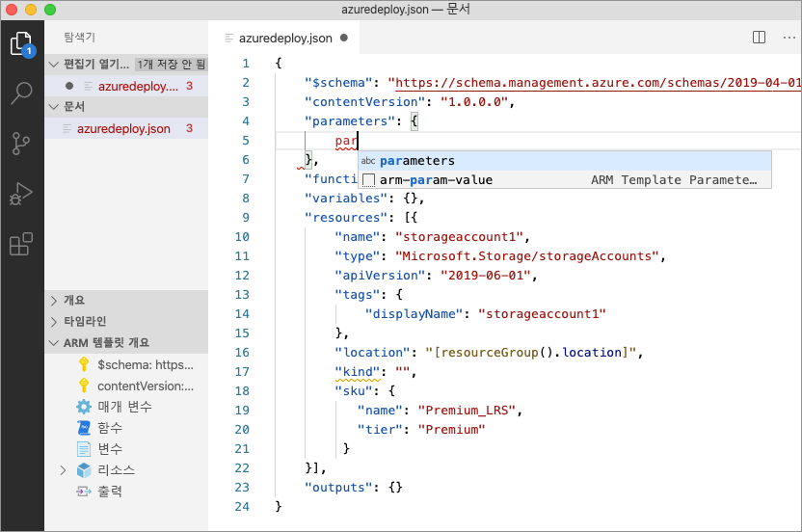The image size is (802, 532).
Task: Choose the arm-param-value snippet suggestion
Action: click(565, 180)
